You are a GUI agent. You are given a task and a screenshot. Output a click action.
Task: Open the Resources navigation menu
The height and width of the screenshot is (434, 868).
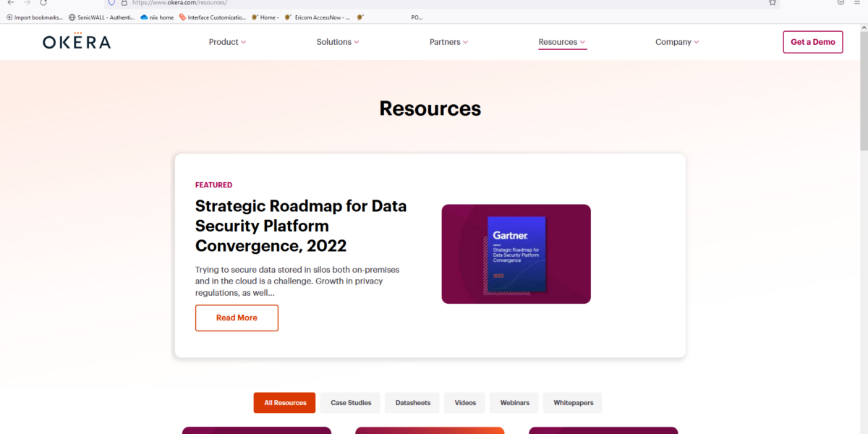562,41
